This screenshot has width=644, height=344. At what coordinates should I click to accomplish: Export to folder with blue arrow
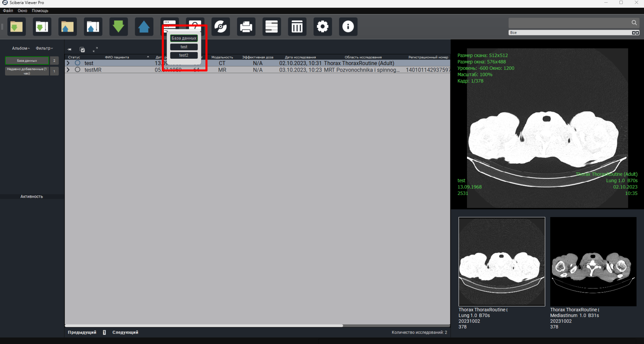click(x=67, y=27)
